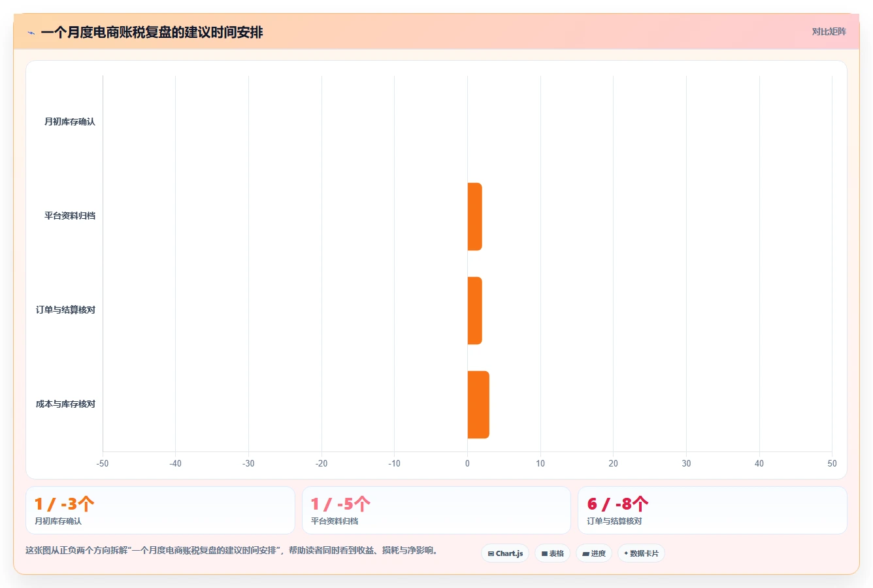Click the 20 x-axis tick label
Screen dimensions: 873x588
click(x=613, y=463)
